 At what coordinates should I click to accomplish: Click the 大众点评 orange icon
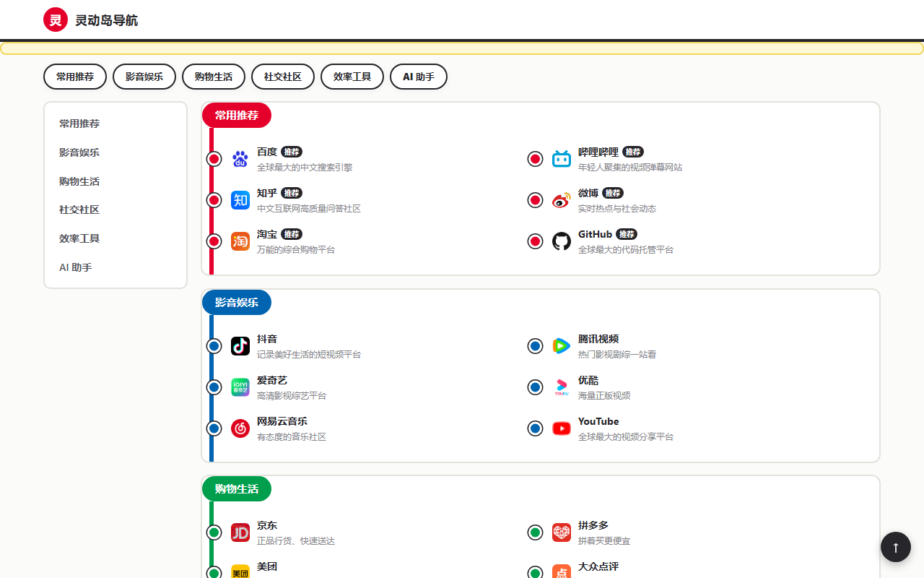tap(562, 571)
